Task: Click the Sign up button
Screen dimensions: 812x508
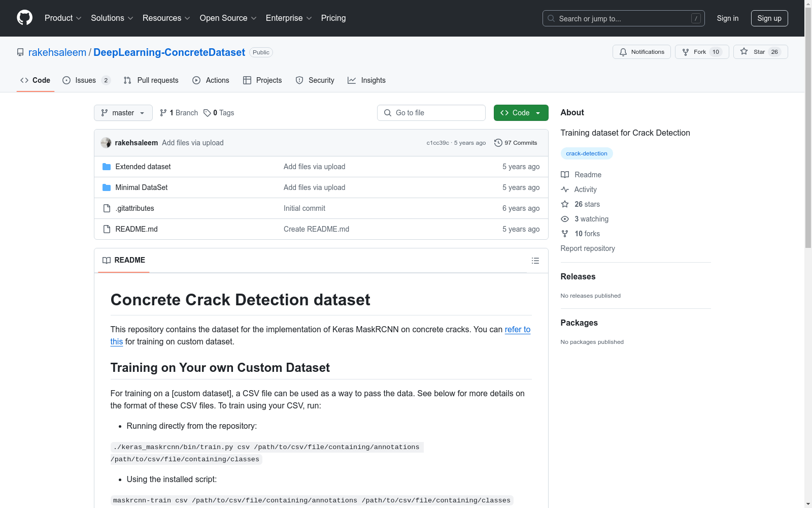Action: click(769, 18)
